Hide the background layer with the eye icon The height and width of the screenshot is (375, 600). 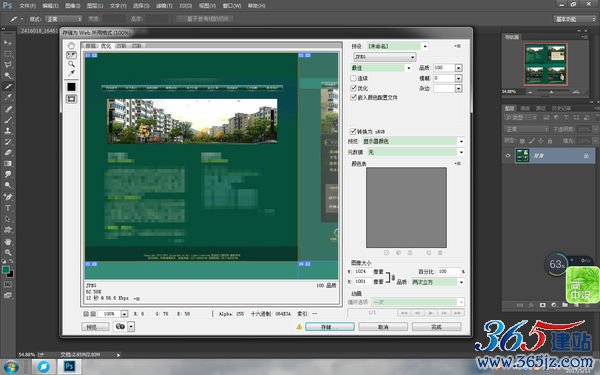tap(508, 156)
